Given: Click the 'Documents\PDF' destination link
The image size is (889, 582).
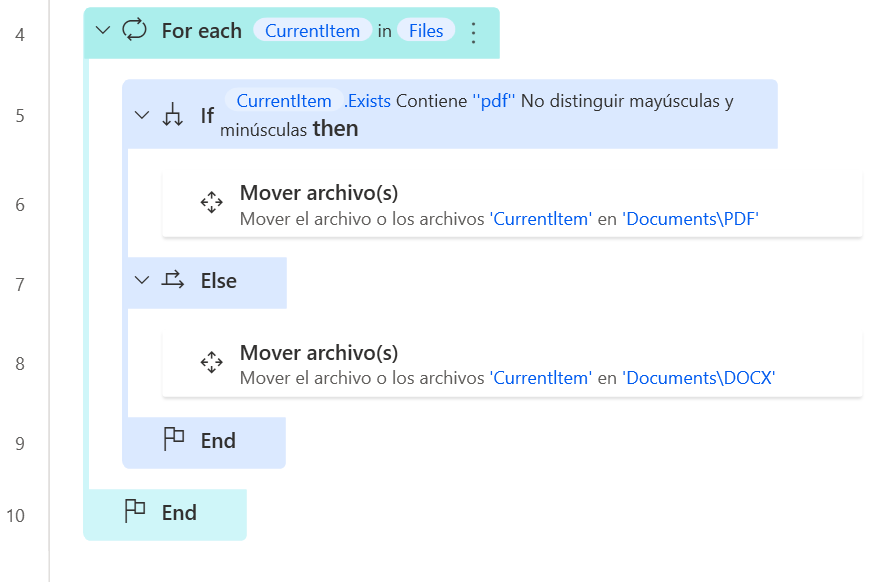Looking at the screenshot, I should [x=691, y=219].
